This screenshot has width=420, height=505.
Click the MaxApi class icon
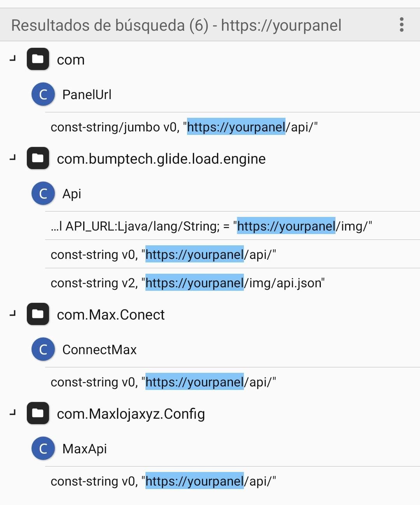click(x=43, y=448)
